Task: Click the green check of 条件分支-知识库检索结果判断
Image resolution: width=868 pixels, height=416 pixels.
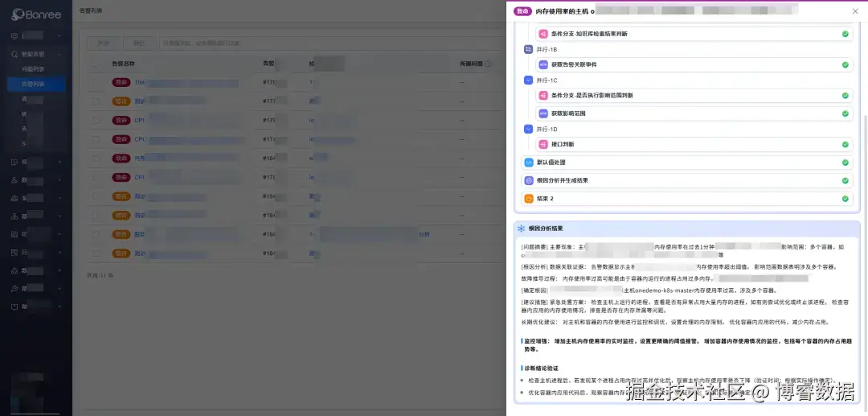Action: (x=845, y=34)
